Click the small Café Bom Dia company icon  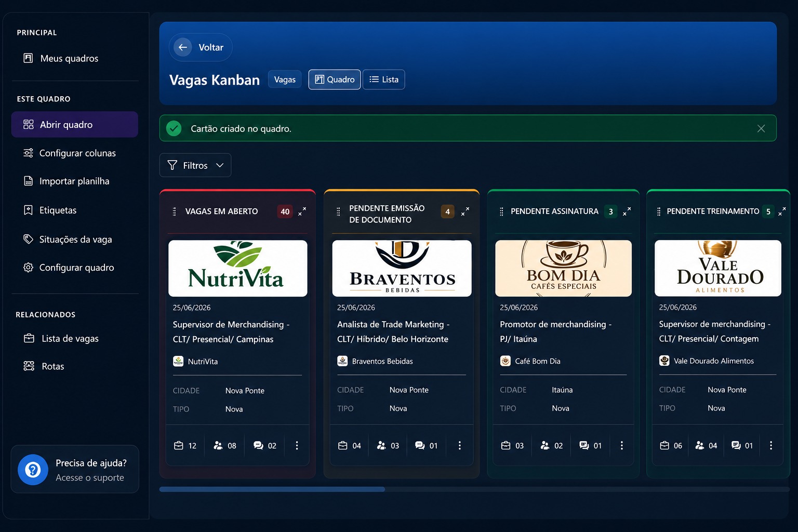tap(506, 361)
